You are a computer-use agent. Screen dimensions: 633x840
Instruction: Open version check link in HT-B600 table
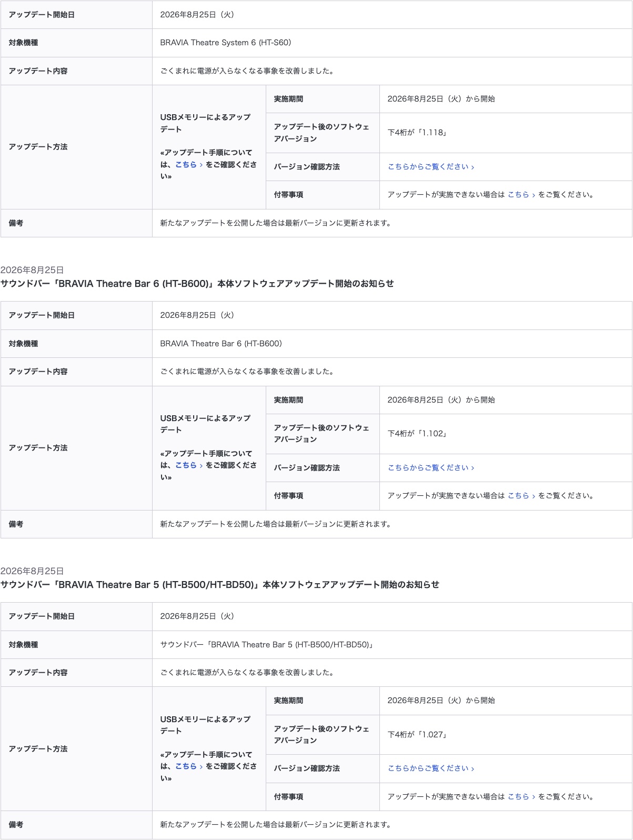[431, 468]
